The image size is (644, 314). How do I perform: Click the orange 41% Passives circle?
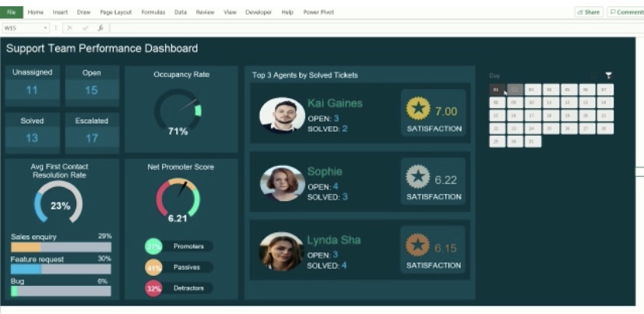click(153, 267)
